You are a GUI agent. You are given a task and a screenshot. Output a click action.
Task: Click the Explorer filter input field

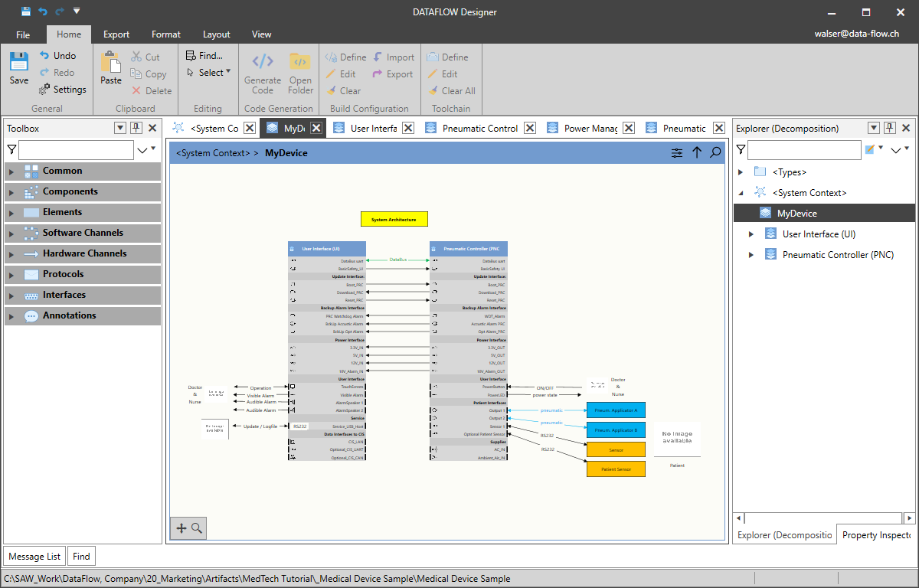(804, 150)
